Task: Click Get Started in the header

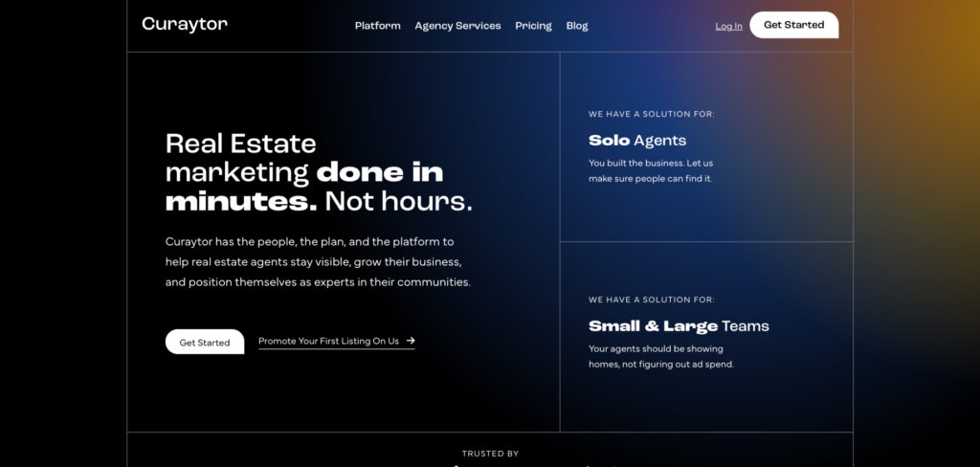Action: tap(793, 25)
